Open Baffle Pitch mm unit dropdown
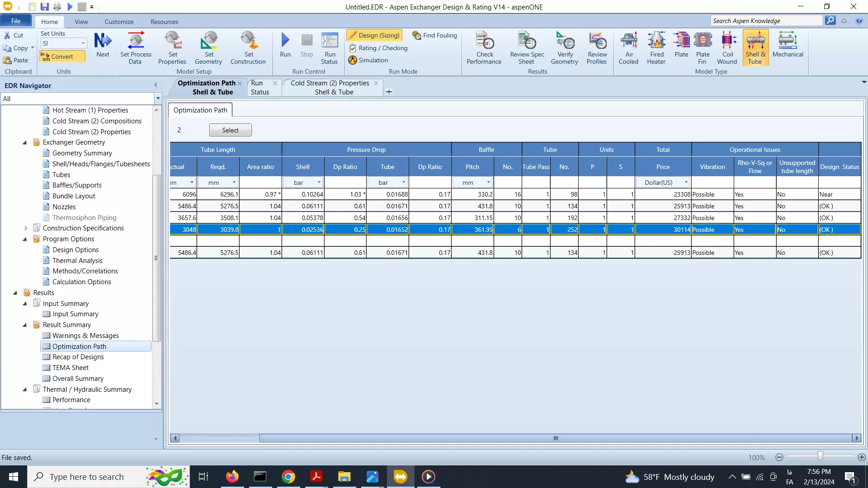Viewport: 868px width, 488px height. [x=489, y=183]
